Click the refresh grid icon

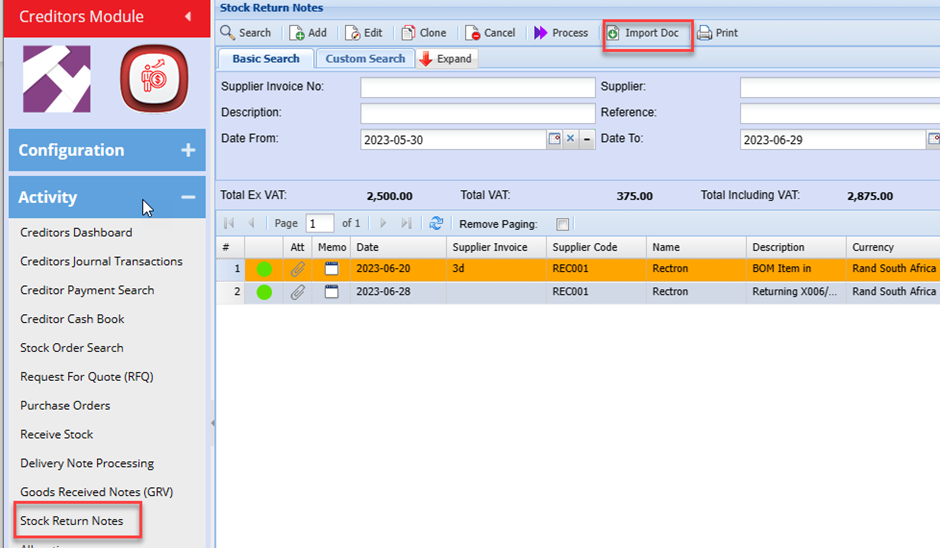coord(436,224)
